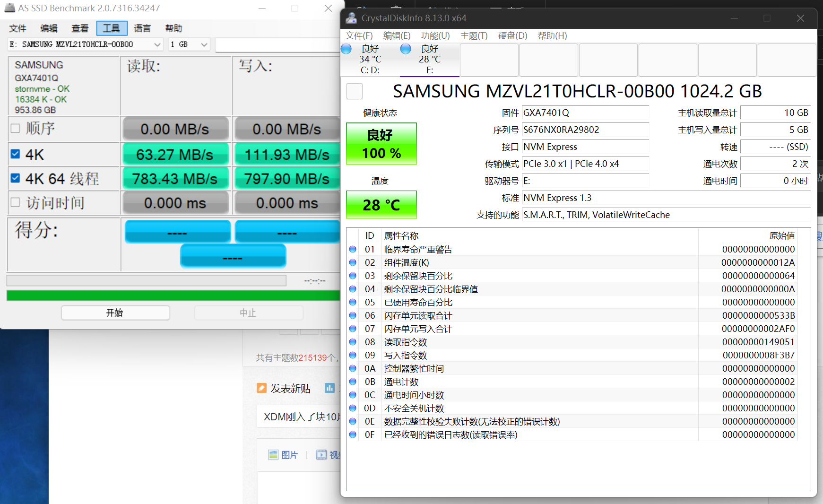823x504 pixels.
Task: Click the 序列号 S676NX0RA29802 field
Action: coord(585,130)
